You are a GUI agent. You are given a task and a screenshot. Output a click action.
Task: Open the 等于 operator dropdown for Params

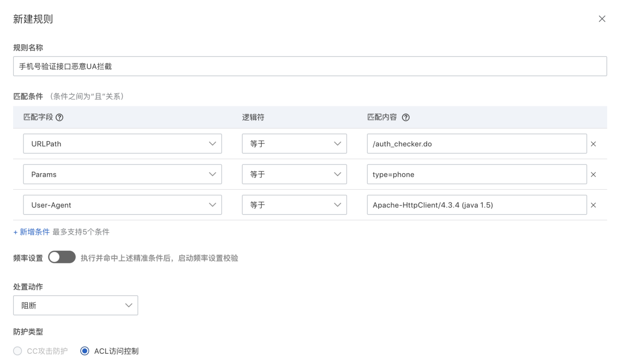pos(294,174)
